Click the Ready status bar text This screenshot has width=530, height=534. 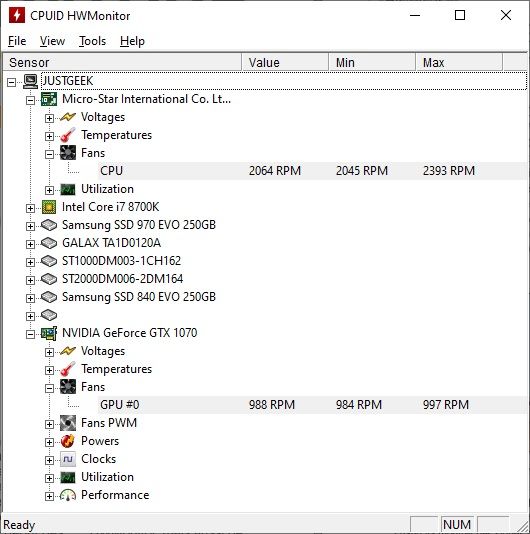point(19,525)
